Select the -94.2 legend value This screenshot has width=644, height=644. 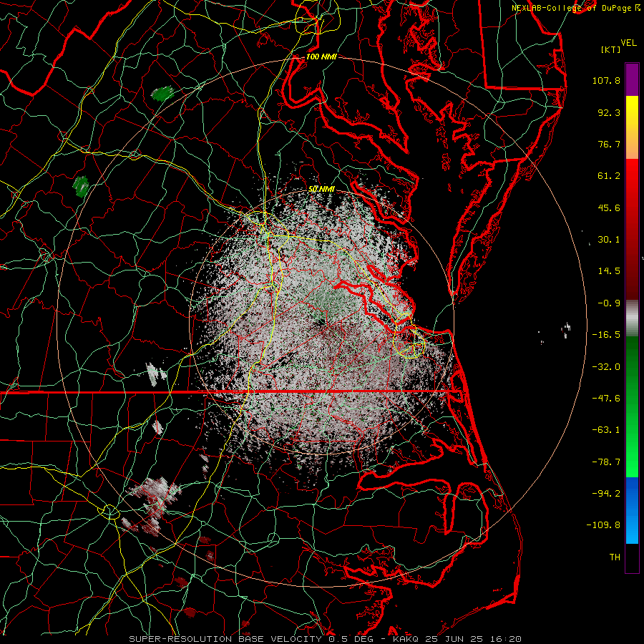[606, 493]
